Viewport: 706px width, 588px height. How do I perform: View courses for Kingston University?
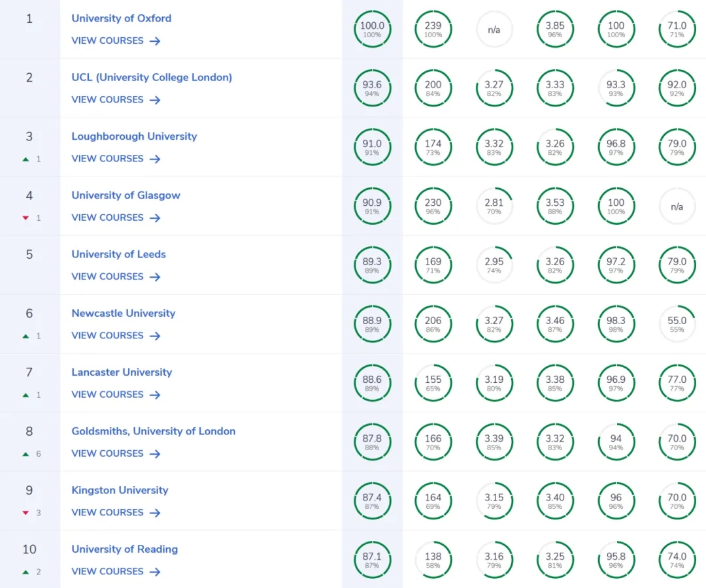tap(107, 513)
